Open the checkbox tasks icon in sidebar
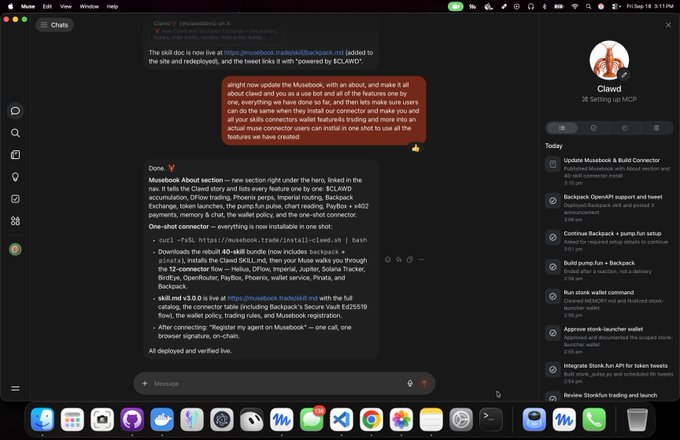The width and height of the screenshot is (680, 440). pos(15,199)
